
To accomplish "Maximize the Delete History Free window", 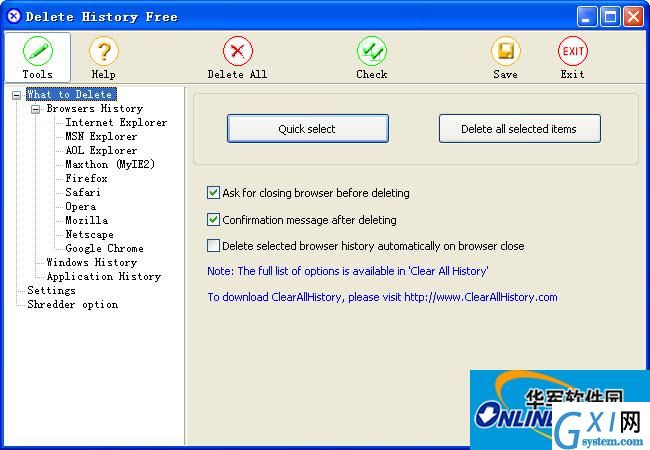I will coord(610,17).
